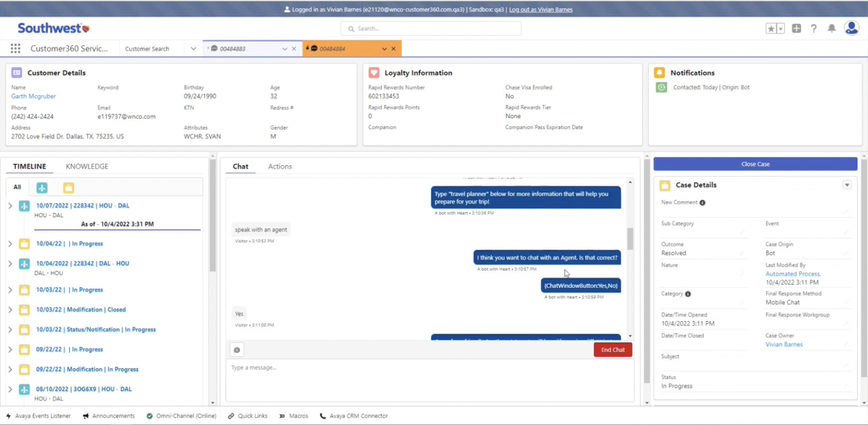Open the 00484883 tab options chevron

(285, 49)
